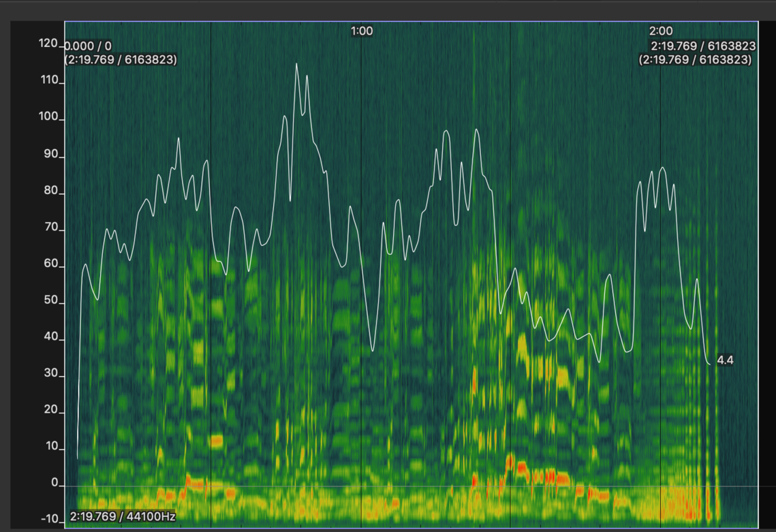Click the 30 mark on vertical scale
776x532 pixels.
(x=51, y=375)
